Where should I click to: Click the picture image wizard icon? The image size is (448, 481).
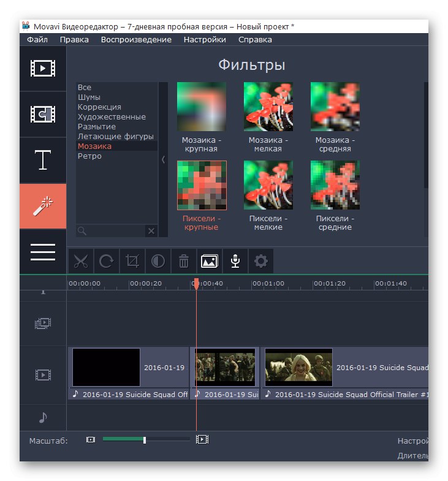210,262
